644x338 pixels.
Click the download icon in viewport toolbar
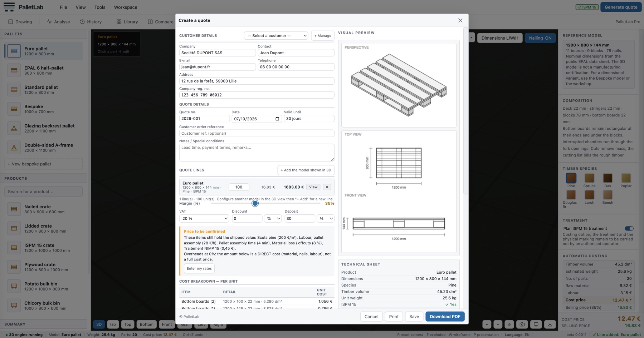coord(550,324)
